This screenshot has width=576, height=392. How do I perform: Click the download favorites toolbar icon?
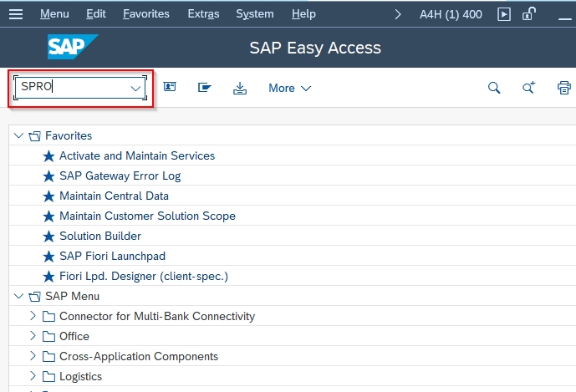click(x=240, y=88)
